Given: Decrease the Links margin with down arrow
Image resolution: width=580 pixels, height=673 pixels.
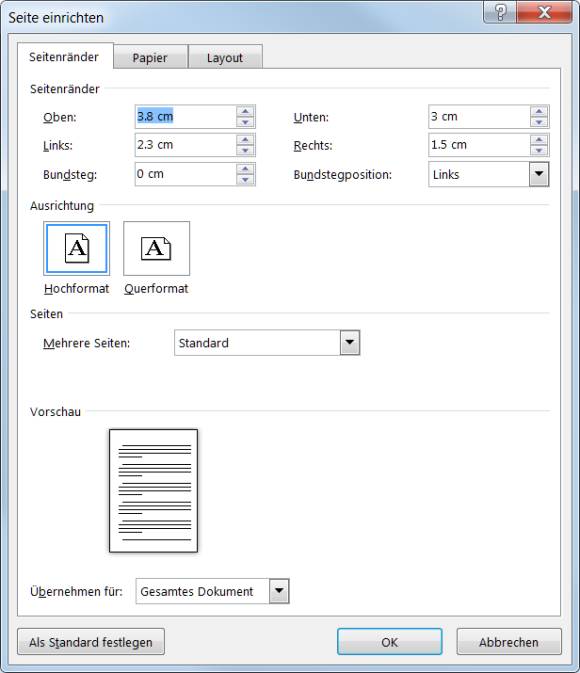Looking at the screenshot, I should 245,150.
